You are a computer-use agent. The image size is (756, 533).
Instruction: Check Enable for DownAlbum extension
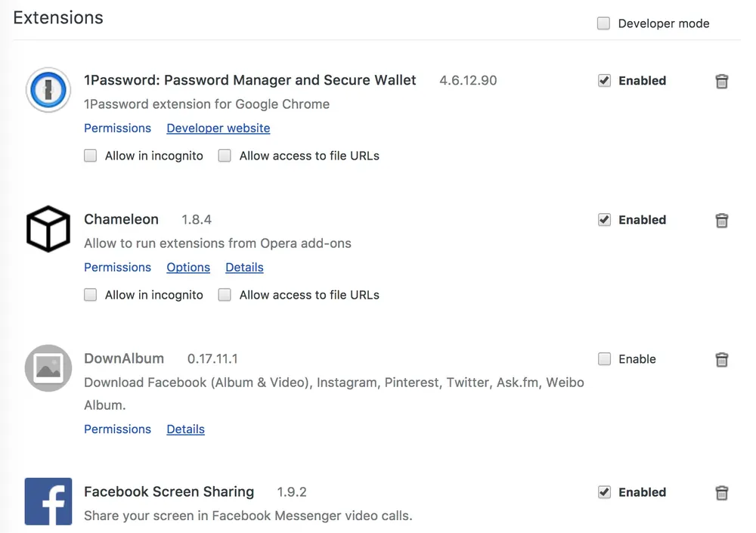point(604,359)
